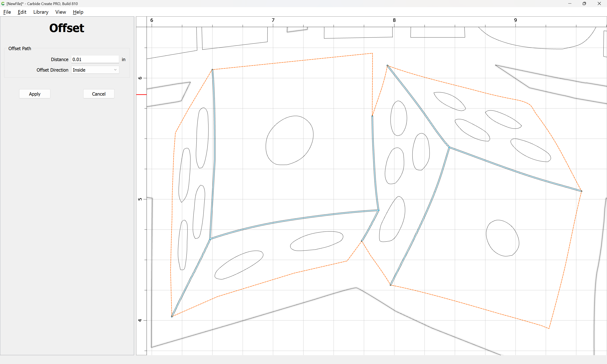Open the Offset Direction dropdown
The height and width of the screenshot is (364, 607).
pyautogui.click(x=95, y=70)
